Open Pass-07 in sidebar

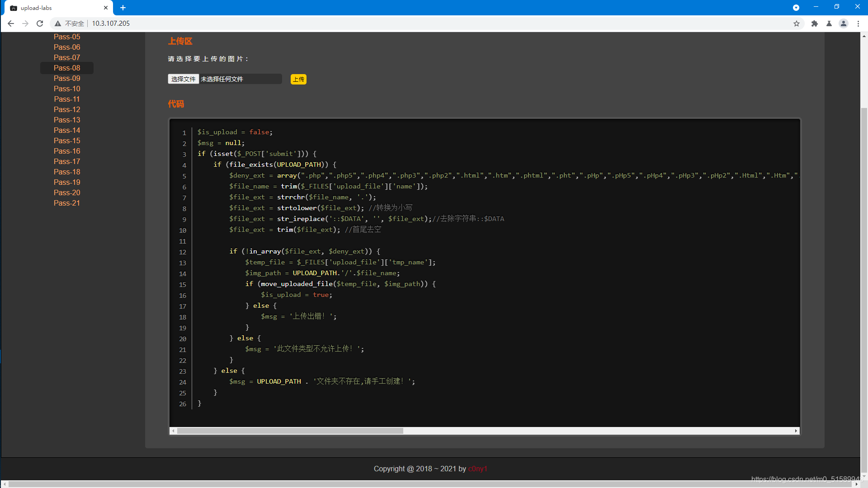coord(67,57)
